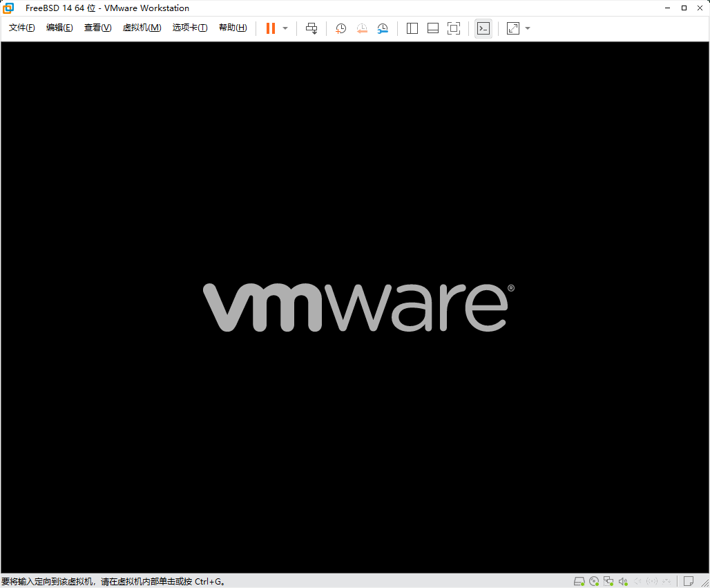The height and width of the screenshot is (588, 710).
Task: Open the snapshot manager wrench-clock icon
Action: 383,28
